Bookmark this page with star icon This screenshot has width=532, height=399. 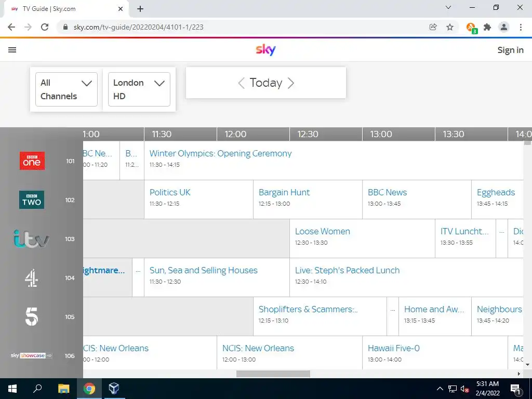point(450,27)
